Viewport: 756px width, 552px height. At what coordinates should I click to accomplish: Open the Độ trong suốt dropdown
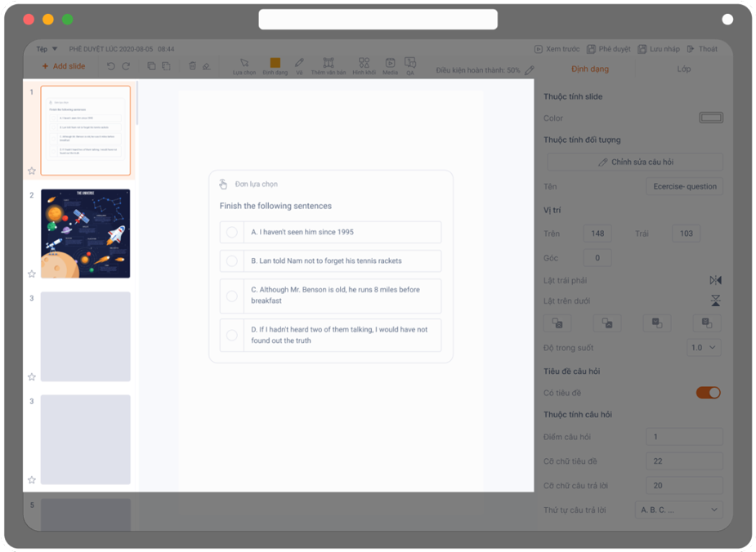704,348
